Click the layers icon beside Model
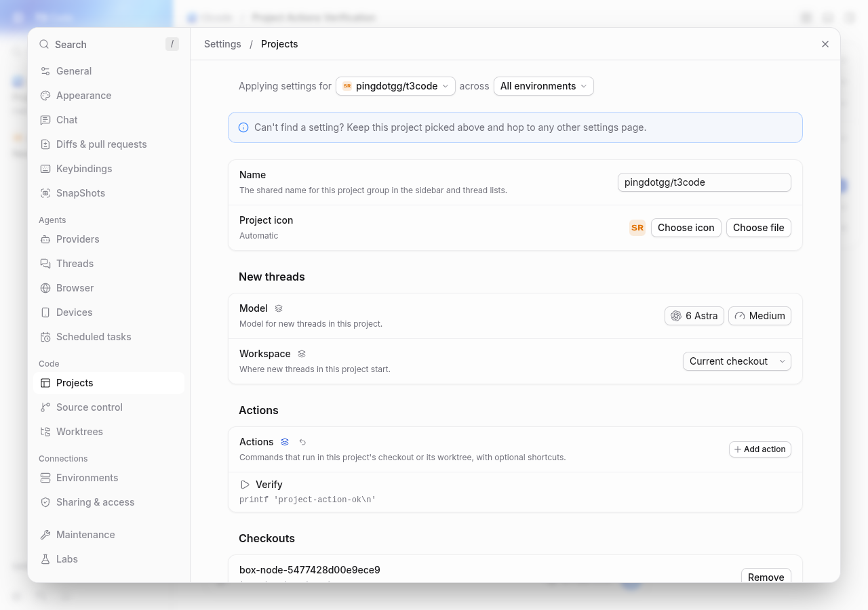Screen dimensions: 868x610 (279, 308)
